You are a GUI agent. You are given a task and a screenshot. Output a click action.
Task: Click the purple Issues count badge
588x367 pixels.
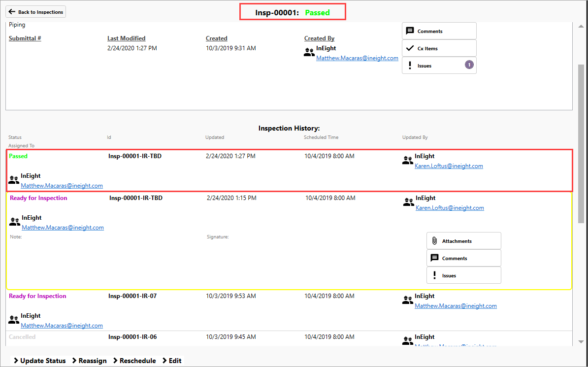click(x=469, y=65)
